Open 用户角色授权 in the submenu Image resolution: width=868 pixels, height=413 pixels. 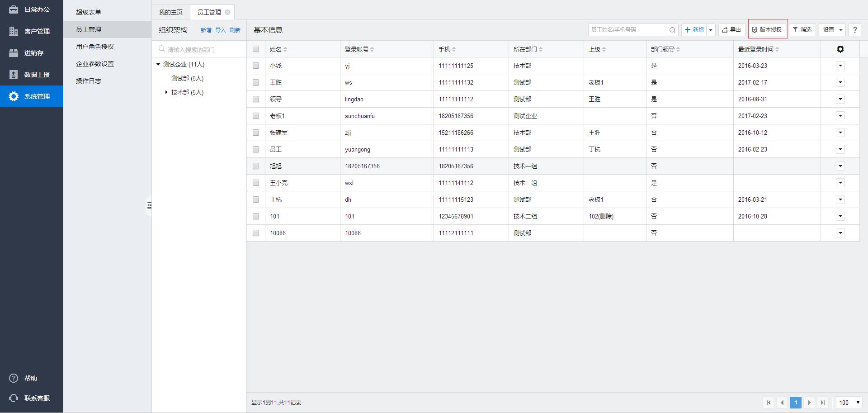coord(95,47)
